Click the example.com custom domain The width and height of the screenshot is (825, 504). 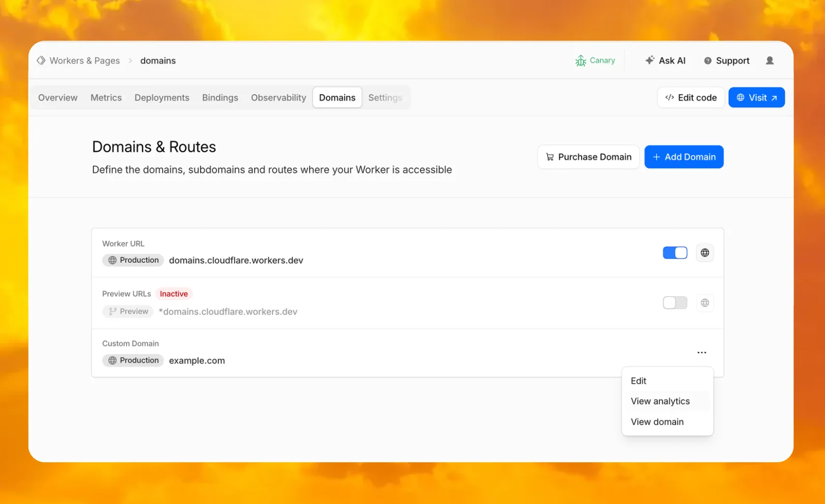pos(197,361)
